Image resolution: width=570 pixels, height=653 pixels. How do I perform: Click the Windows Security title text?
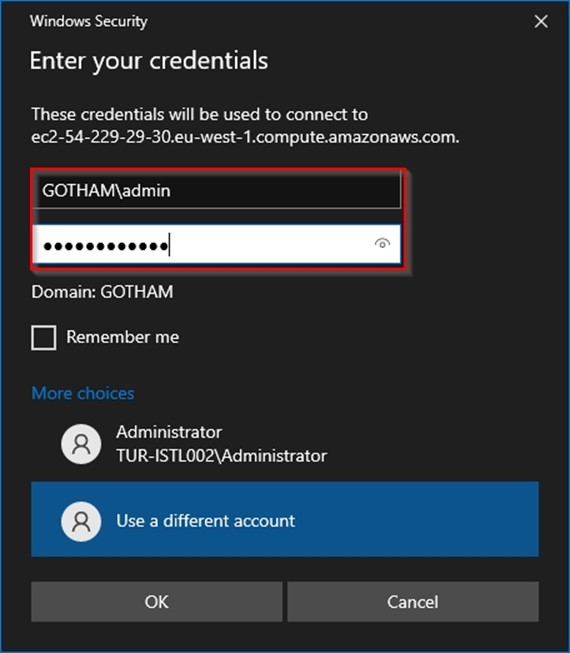(x=89, y=21)
